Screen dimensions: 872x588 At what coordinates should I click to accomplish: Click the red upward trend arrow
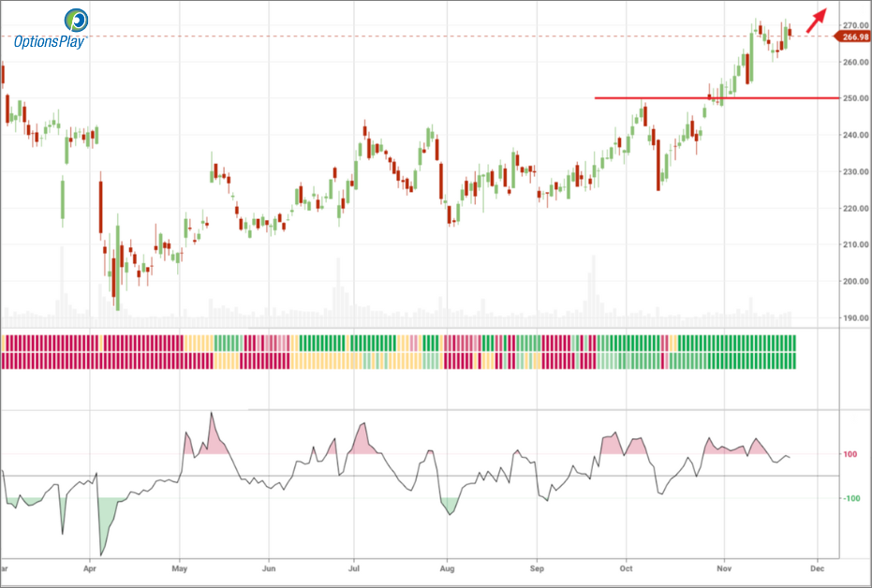[x=817, y=21]
